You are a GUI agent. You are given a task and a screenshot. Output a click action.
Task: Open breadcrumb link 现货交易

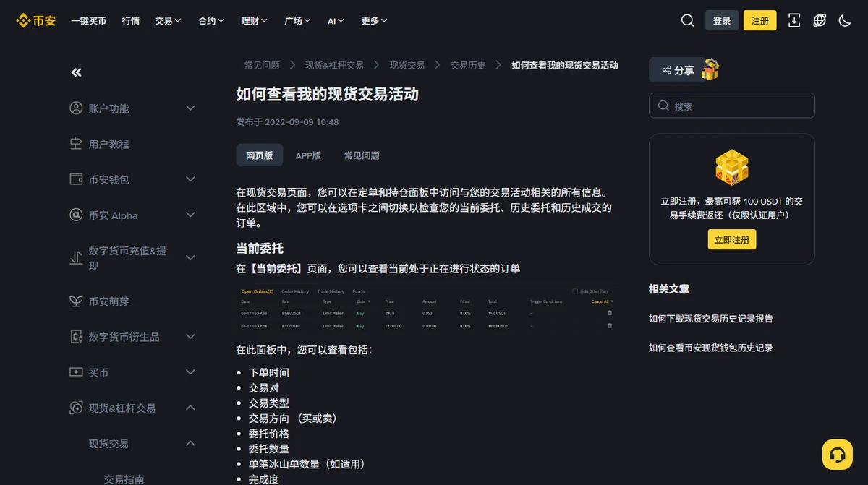click(407, 65)
